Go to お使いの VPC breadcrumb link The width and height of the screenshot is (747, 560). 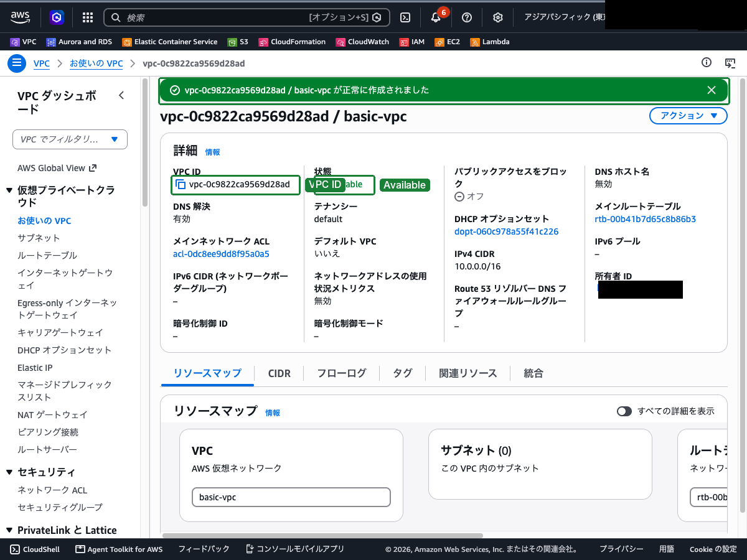pyautogui.click(x=96, y=63)
